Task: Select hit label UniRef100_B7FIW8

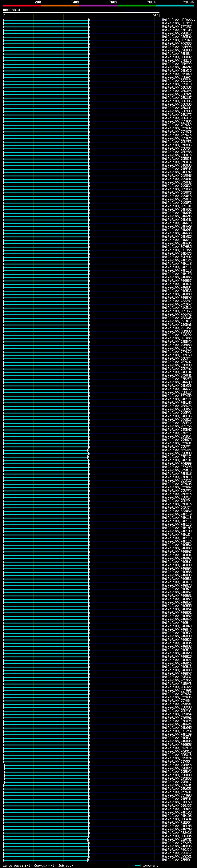Action: coord(177,30)
